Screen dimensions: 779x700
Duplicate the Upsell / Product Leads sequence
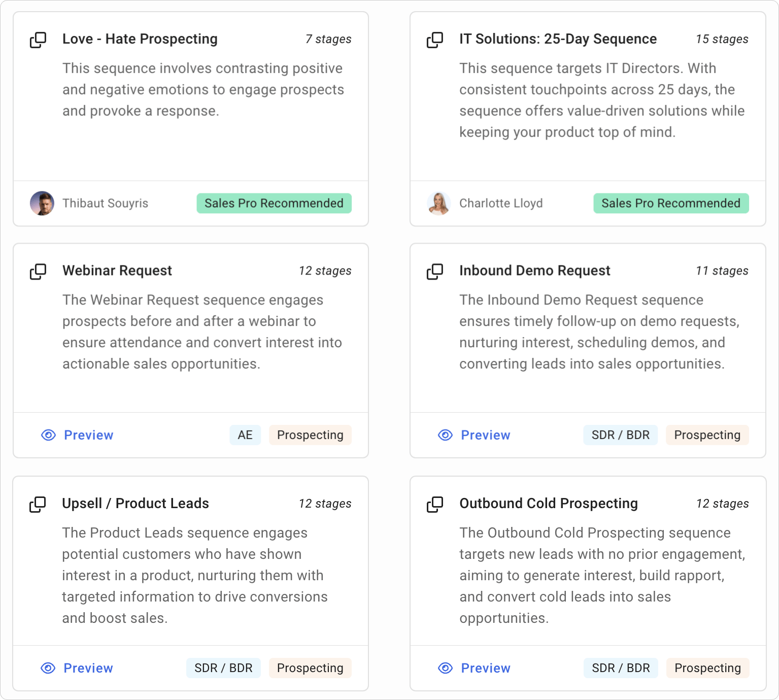38,504
